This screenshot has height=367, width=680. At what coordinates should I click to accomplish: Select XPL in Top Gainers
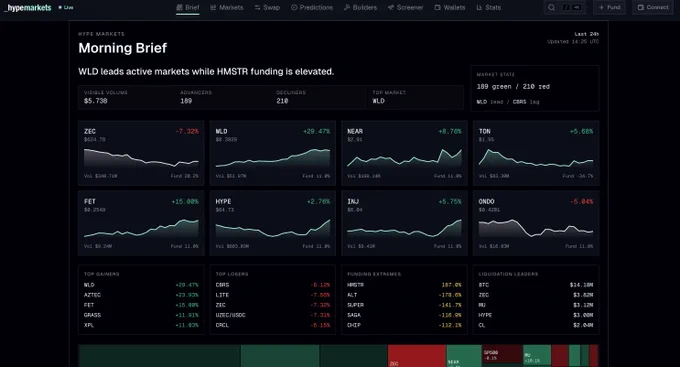[x=141, y=325]
